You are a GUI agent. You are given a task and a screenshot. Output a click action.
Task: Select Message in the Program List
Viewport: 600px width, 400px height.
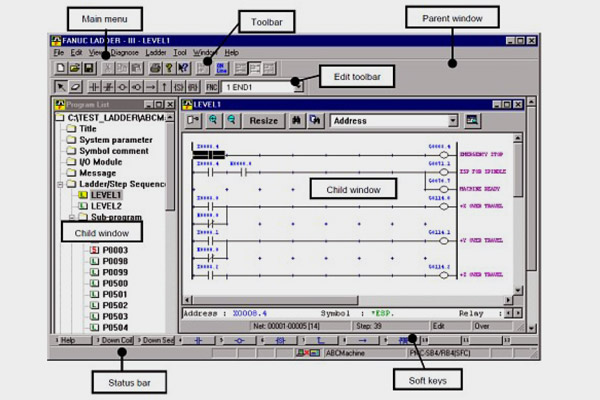pos(97,173)
